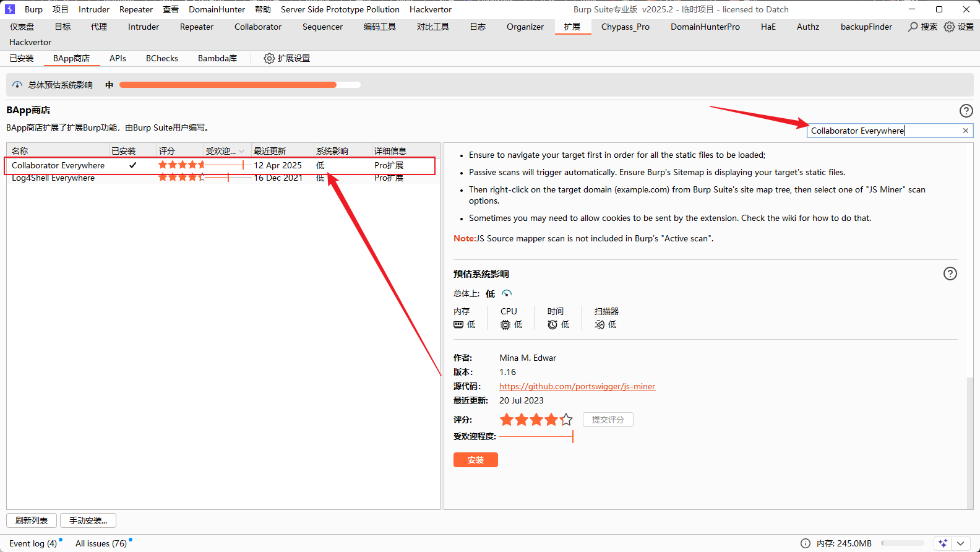Sort by the 系统影响 column header
The height and width of the screenshot is (552, 980).
point(342,151)
